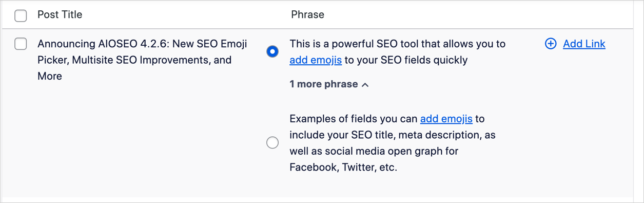The image size is (644, 203).
Task: Click the plus circle icon beside Add Link
Action: (551, 44)
